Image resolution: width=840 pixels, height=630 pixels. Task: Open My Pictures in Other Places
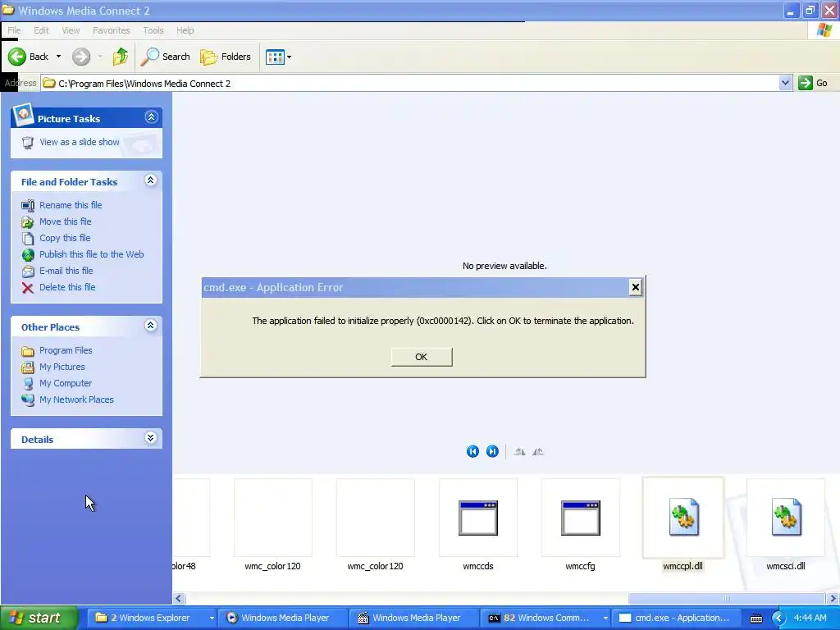(x=62, y=367)
